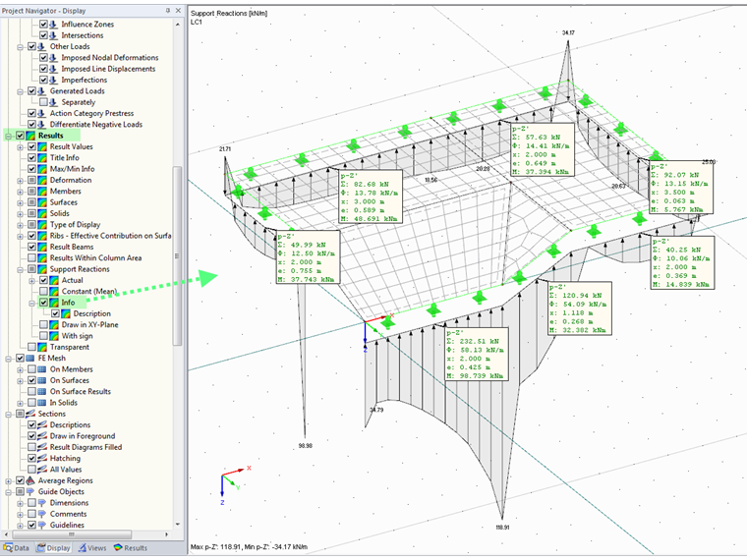Click the Guide Objects icon
The image size is (747, 560).
pyautogui.click(x=30, y=491)
